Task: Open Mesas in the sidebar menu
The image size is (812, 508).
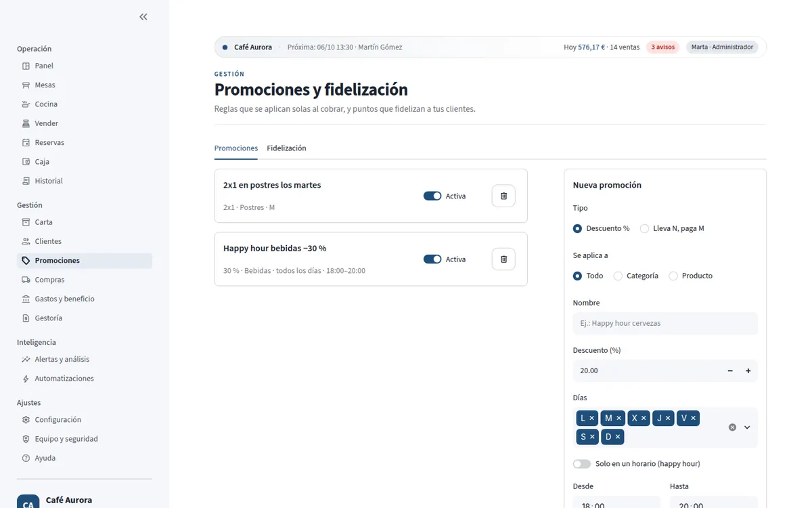Action: (85, 85)
